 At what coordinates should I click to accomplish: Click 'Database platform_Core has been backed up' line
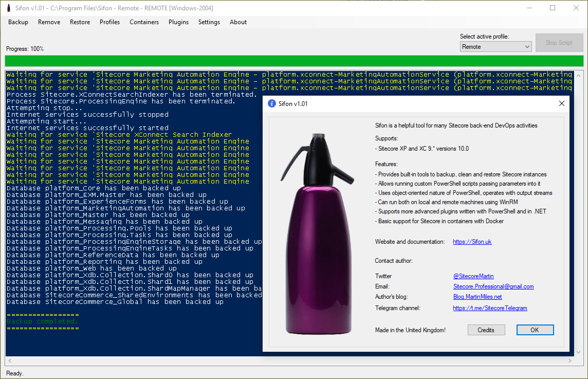(x=94, y=188)
